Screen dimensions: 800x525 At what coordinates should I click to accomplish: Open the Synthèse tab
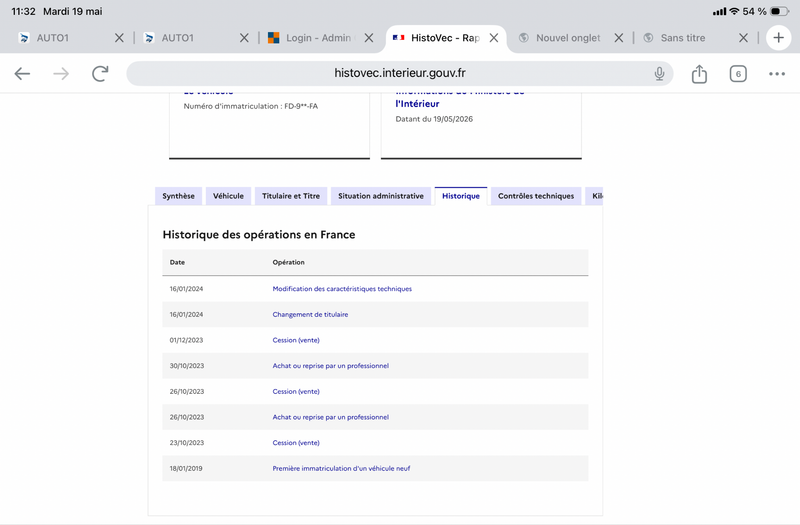pos(178,196)
